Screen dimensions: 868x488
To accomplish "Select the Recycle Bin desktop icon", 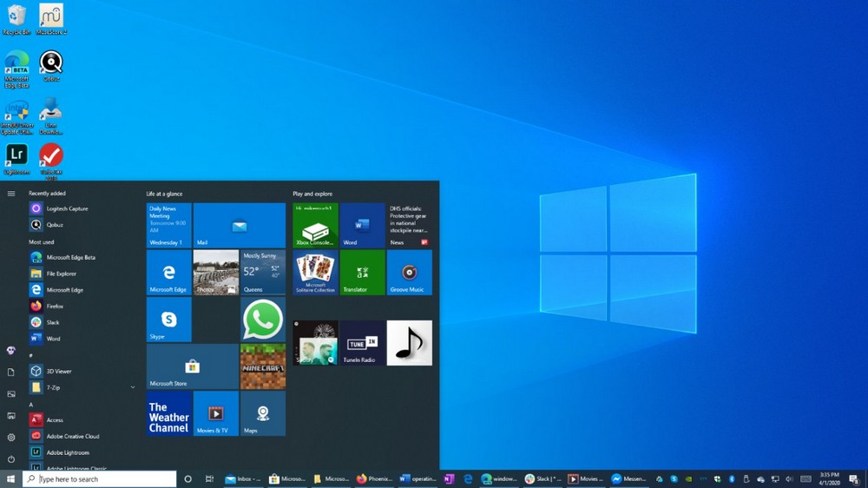I will pyautogui.click(x=16, y=19).
